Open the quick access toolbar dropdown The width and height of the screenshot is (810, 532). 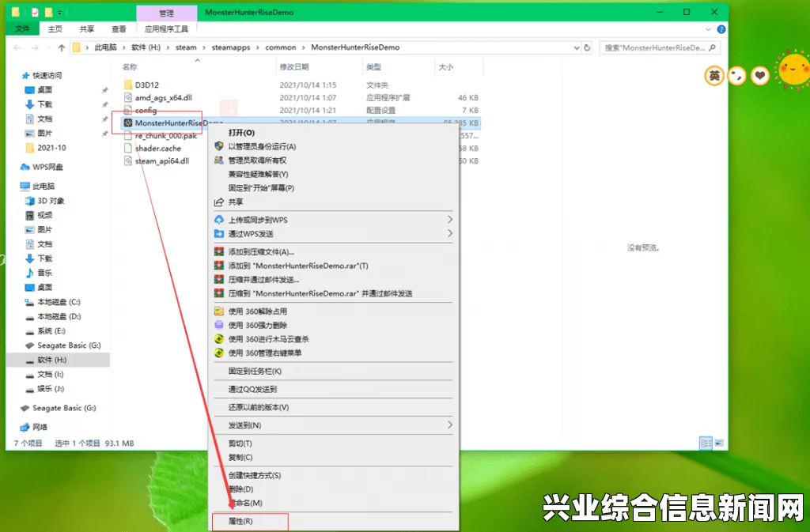pyautogui.click(x=60, y=13)
